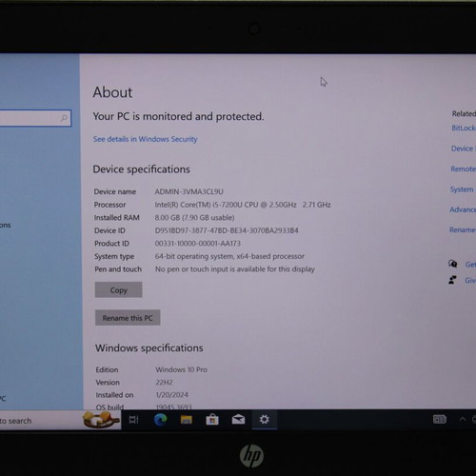Click the battery status tray icon
The image size is (476, 476).
[440, 420]
